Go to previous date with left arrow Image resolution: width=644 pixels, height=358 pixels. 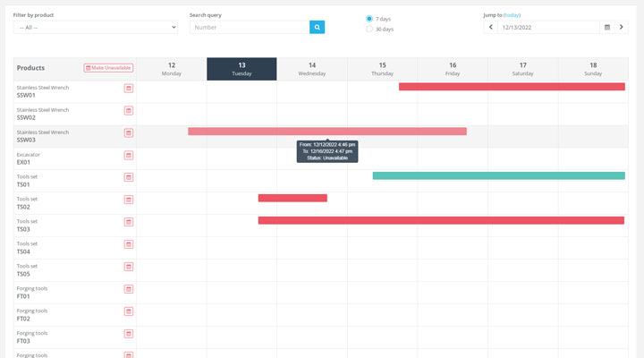click(490, 27)
